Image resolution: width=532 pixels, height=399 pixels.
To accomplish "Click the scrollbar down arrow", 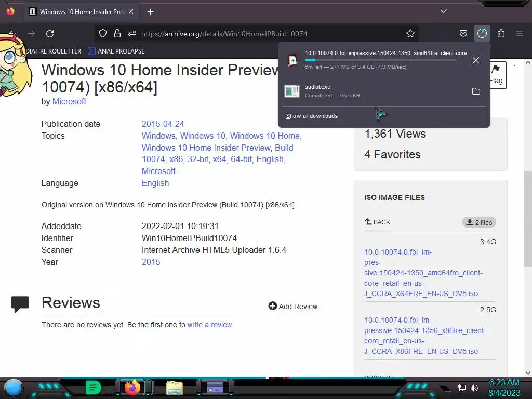I will click(528, 373).
